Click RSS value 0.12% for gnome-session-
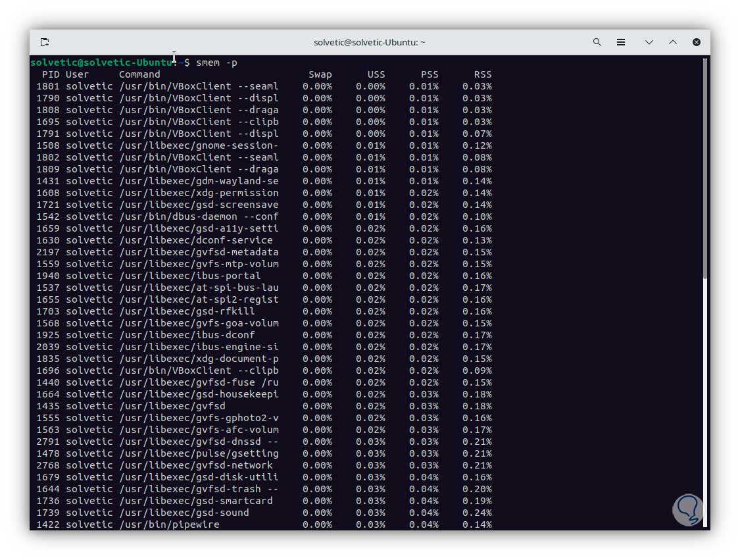The width and height of the screenshot is (740, 560). tap(477, 145)
